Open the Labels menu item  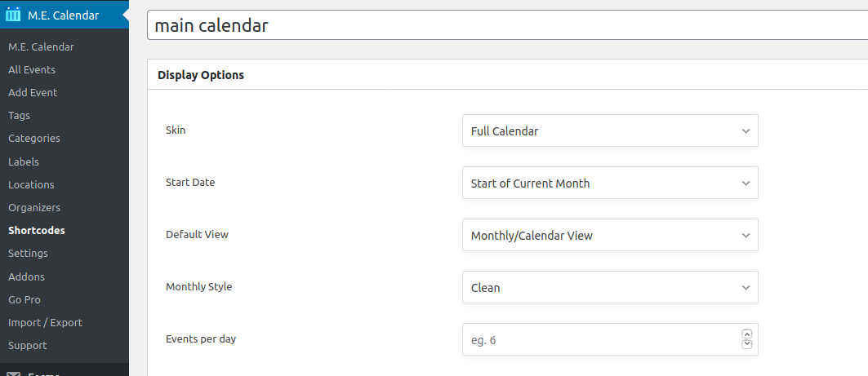tap(24, 162)
